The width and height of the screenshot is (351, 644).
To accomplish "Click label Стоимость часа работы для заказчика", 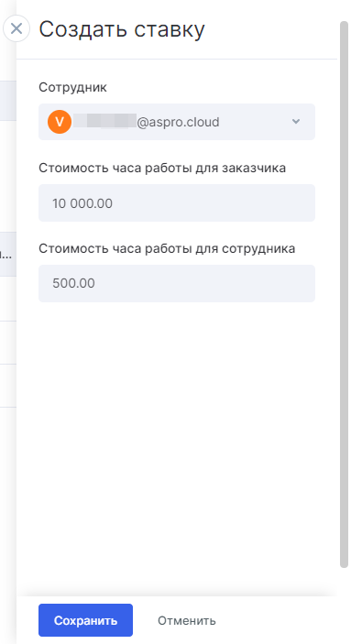I will [x=162, y=168].
